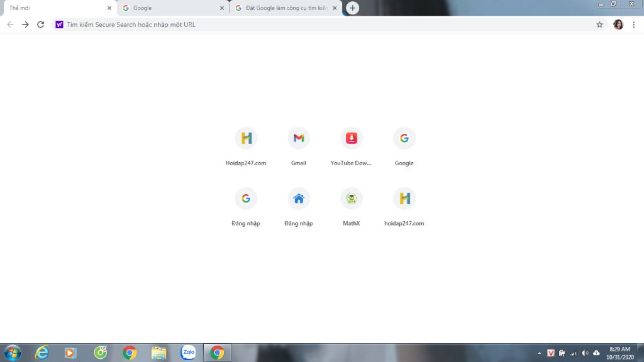Switch to the Google tab
This screenshot has height=362, width=644.
[x=172, y=8]
